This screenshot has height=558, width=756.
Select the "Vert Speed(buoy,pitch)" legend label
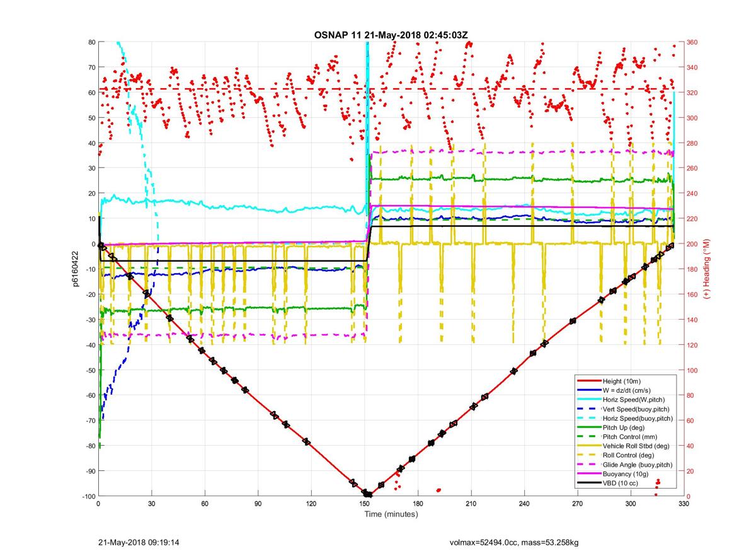637,409
